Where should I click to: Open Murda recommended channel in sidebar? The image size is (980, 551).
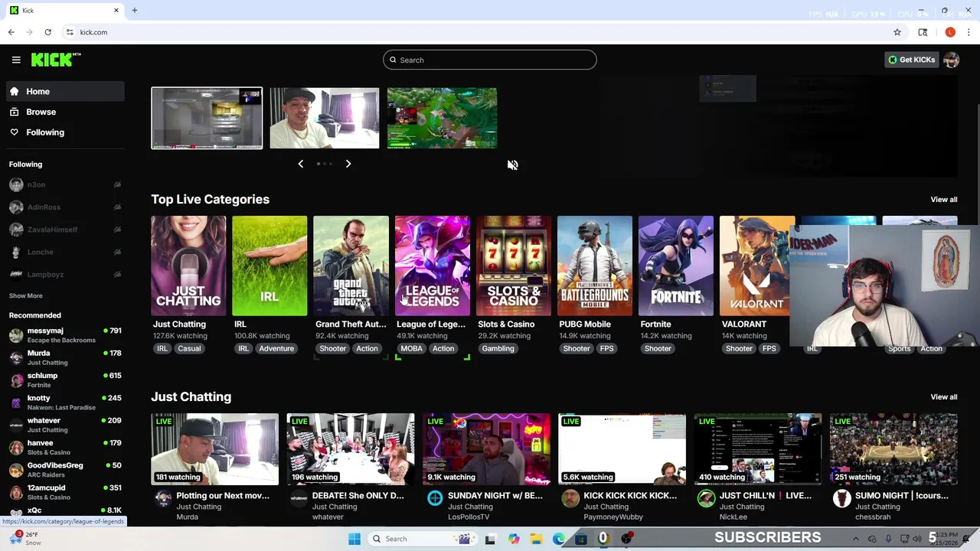pos(65,357)
